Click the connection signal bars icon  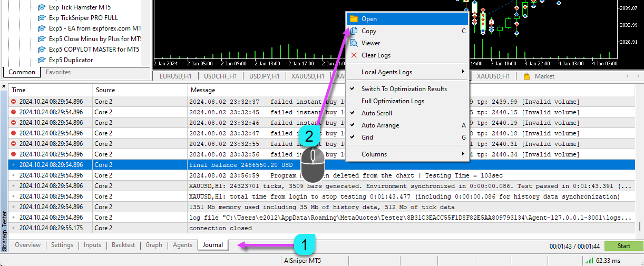(x=589, y=260)
